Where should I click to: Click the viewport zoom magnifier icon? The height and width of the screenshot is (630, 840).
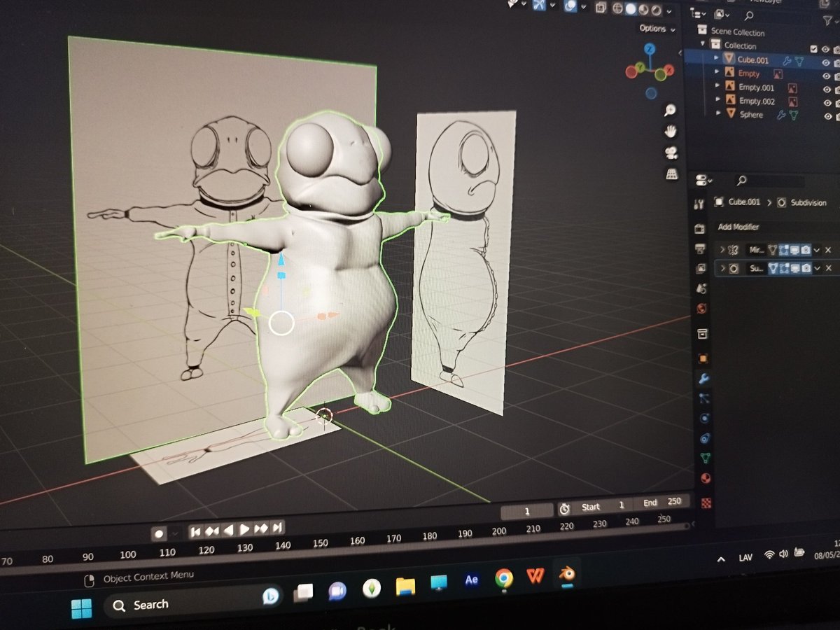[x=671, y=110]
